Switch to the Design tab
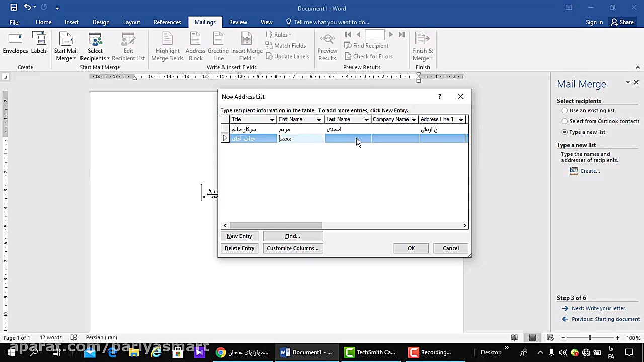Screen dimensions: 644x362 point(101,22)
